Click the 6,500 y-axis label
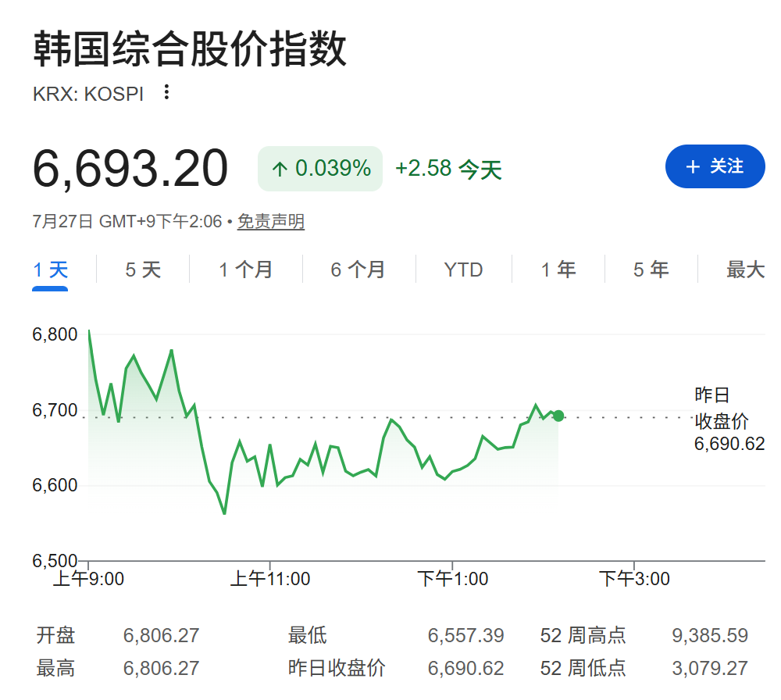The height and width of the screenshot is (700, 781). click(x=55, y=560)
